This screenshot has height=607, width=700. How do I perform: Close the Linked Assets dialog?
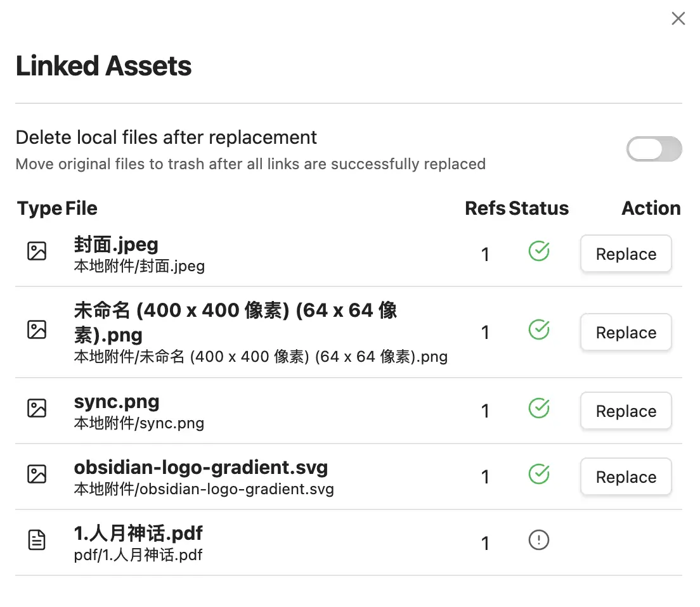[678, 19]
